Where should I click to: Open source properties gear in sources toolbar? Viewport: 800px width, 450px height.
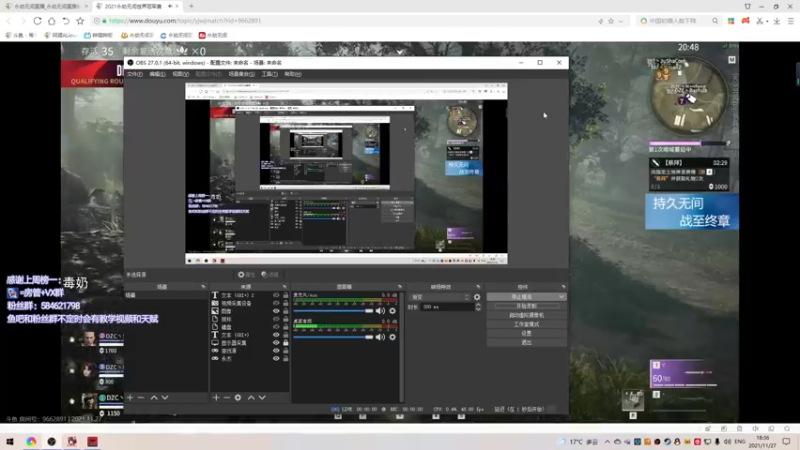[x=238, y=397]
